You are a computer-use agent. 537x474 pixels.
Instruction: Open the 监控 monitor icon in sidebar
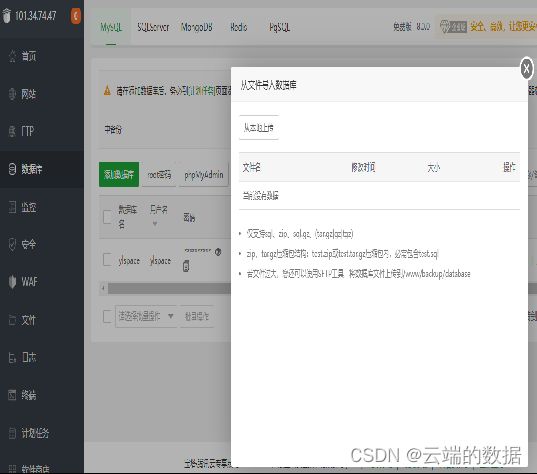(12, 207)
